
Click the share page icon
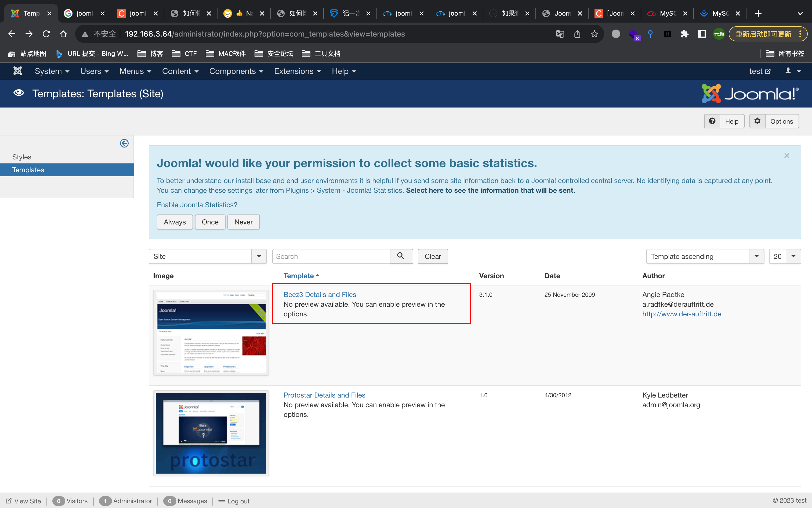[x=577, y=34]
